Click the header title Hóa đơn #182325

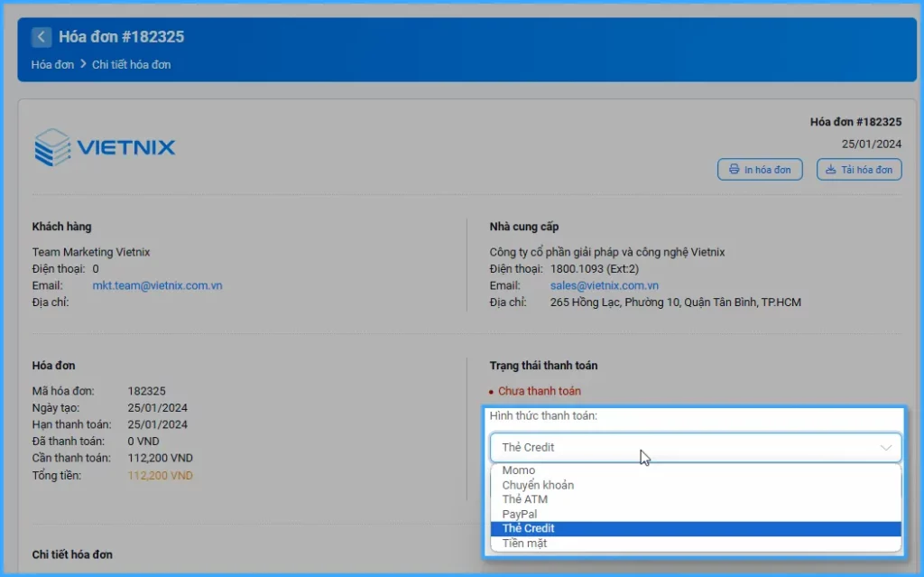[121, 37]
